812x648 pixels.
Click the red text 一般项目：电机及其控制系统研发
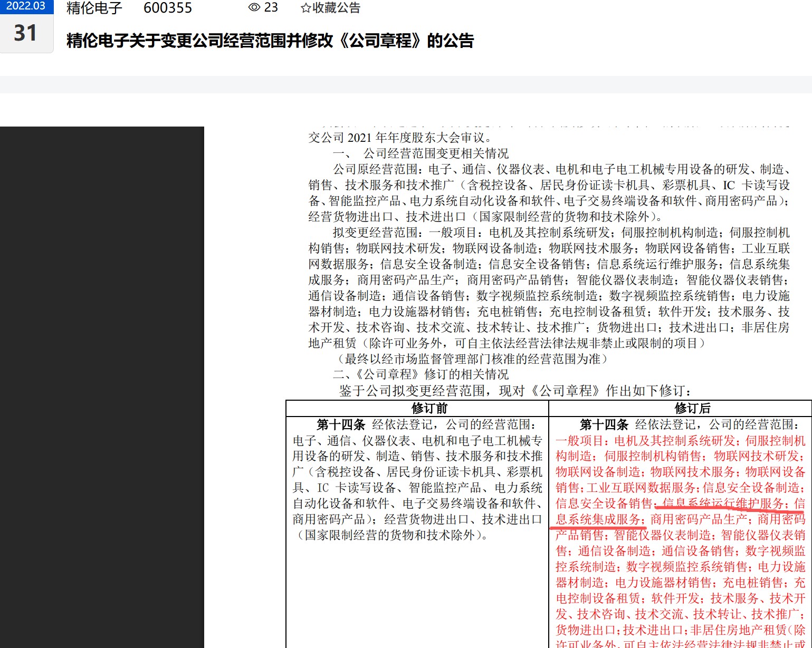click(x=646, y=440)
